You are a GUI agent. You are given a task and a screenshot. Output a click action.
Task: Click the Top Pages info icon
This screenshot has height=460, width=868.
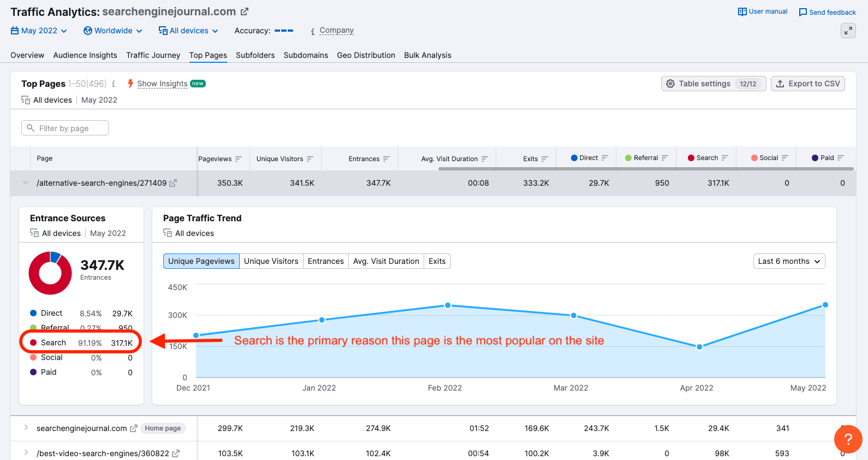(114, 84)
